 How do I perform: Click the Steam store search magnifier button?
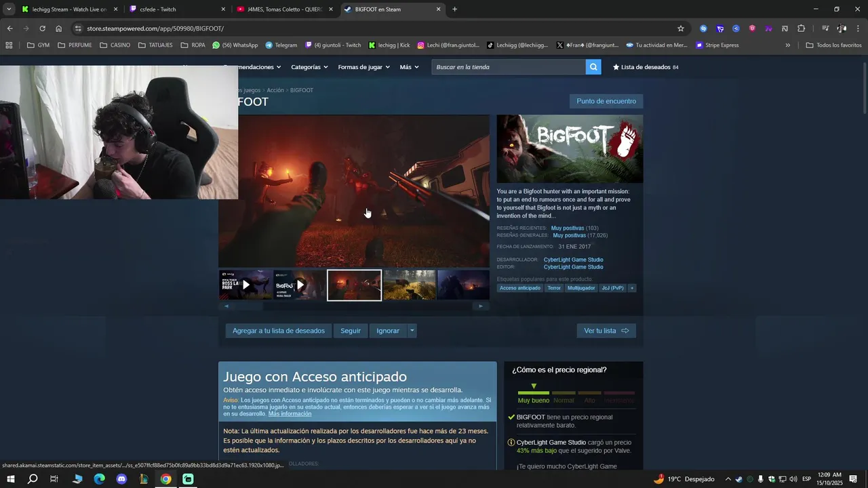593,67
